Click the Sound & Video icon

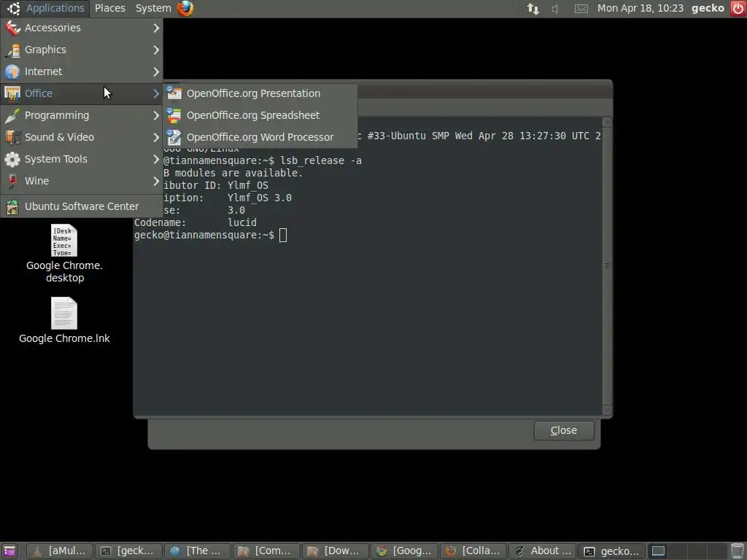(12, 137)
